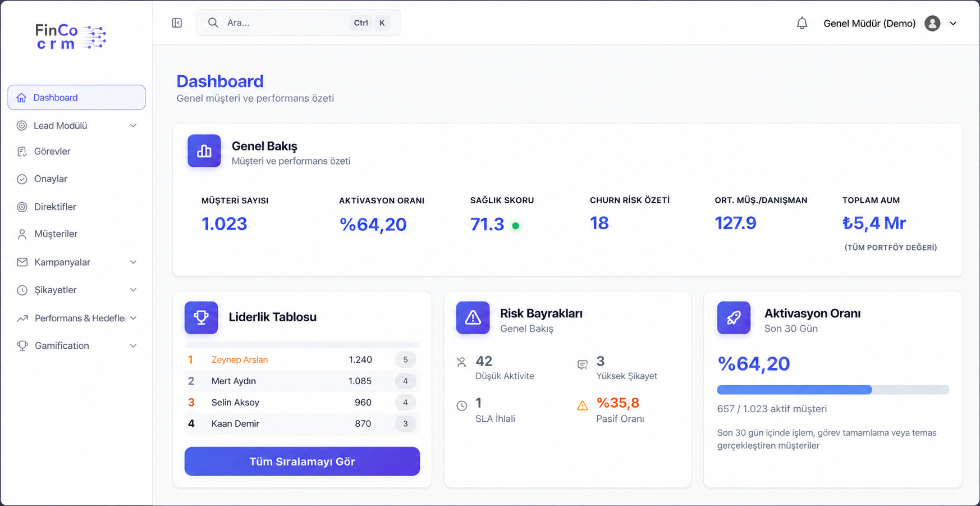
Task: Click the Toplam AUM value ₺5,4 Mr
Action: pyautogui.click(x=874, y=224)
